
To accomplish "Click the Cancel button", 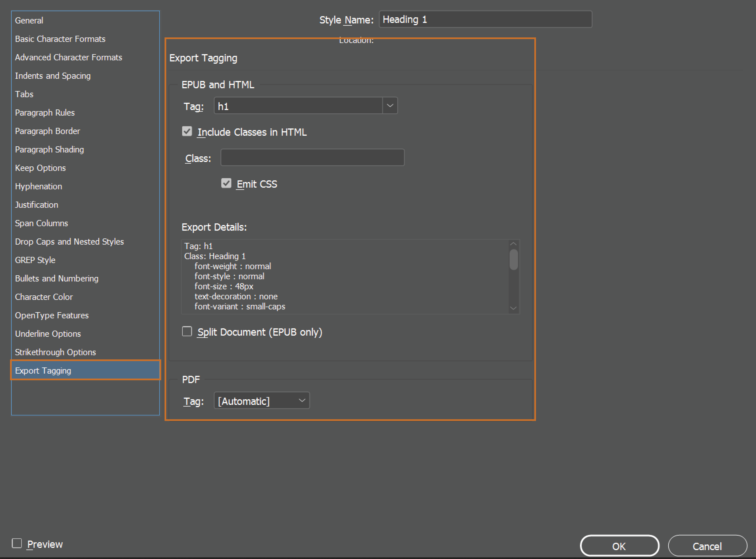I will [x=707, y=546].
